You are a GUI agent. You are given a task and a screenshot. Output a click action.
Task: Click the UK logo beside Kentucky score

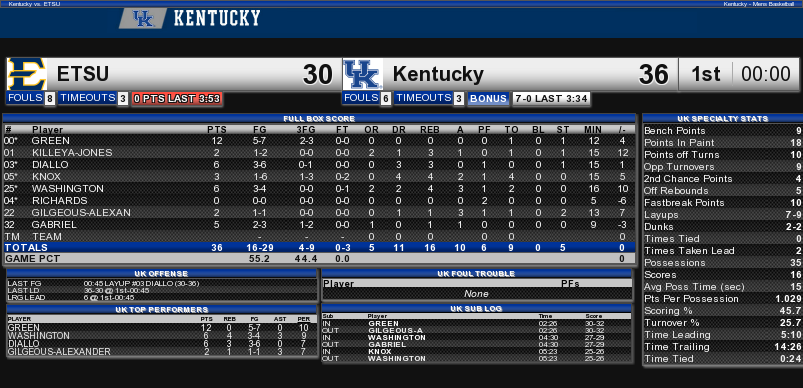tap(363, 74)
